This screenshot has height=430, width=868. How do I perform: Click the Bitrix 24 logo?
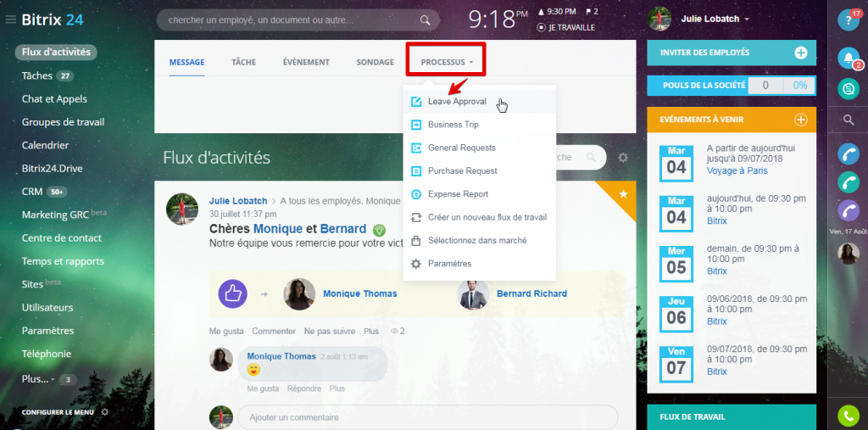[x=53, y=20]
